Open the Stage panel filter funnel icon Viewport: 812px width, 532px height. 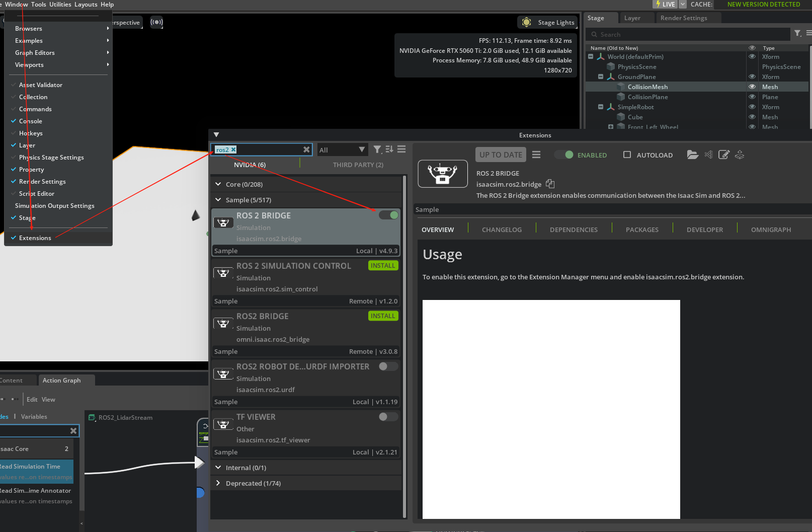(797, 34)
